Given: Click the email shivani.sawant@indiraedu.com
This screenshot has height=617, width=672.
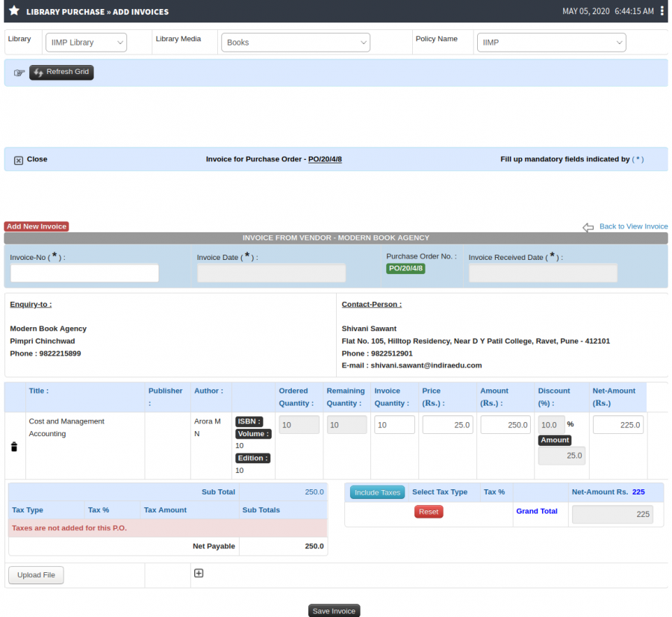Looking at the screenshot, I should [x=426, y=365].
